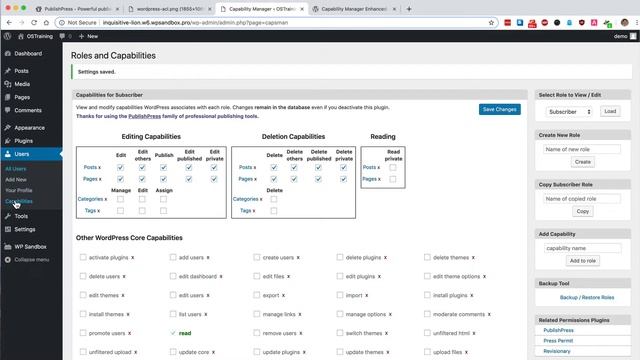640x360 pixels.
Task: Toggle Pages Delete private checkbox
Action: pyautogui.click(x=344, y=179)
